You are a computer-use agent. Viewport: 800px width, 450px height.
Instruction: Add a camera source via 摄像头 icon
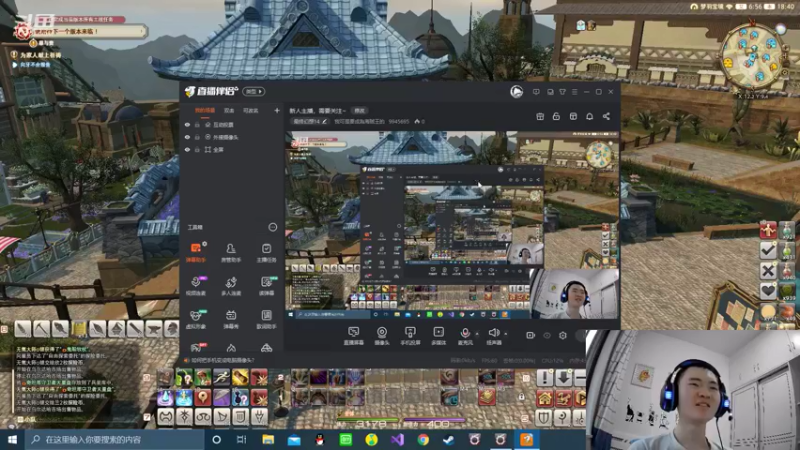(382, 336)
